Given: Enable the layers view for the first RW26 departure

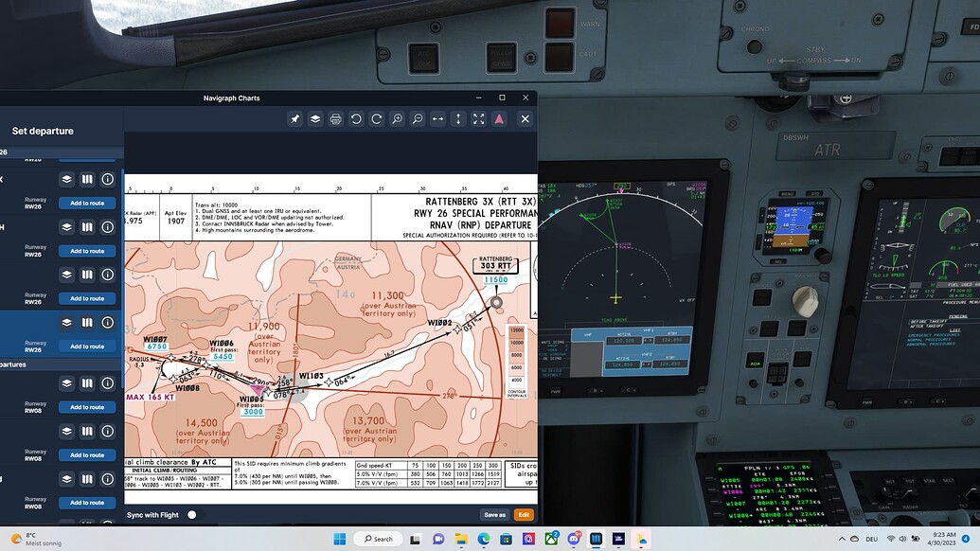Looking at the screenshot, I should (x=66, y=178).
